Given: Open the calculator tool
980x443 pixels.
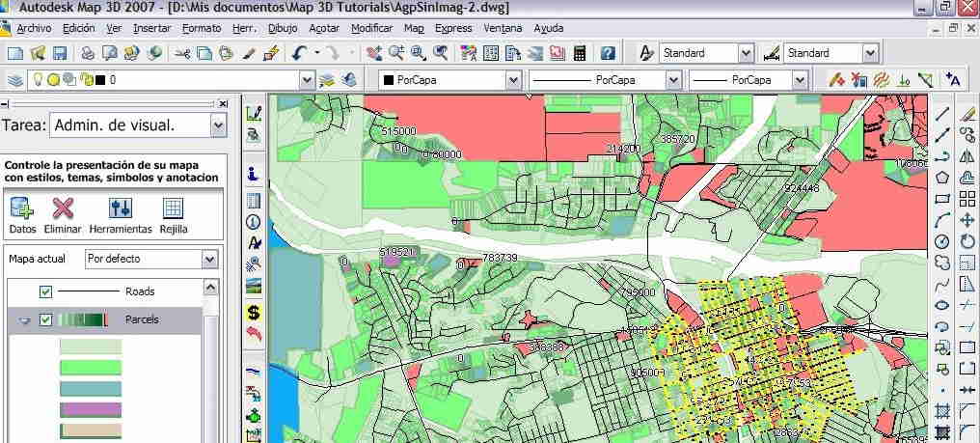Looking at the screenshot, I should point(580,53).
